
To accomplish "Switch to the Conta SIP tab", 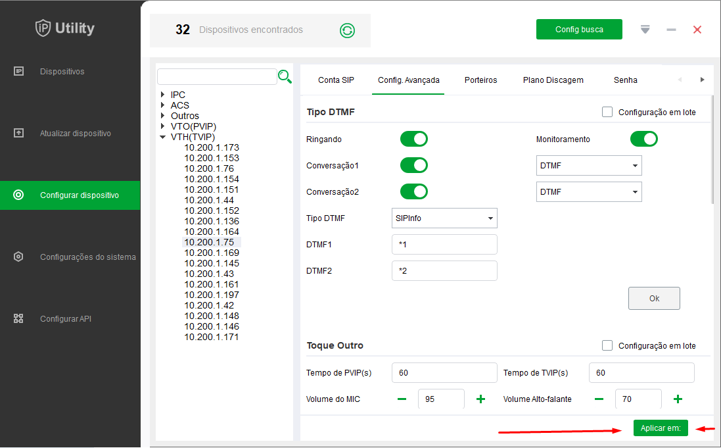I will click(336, 80).
